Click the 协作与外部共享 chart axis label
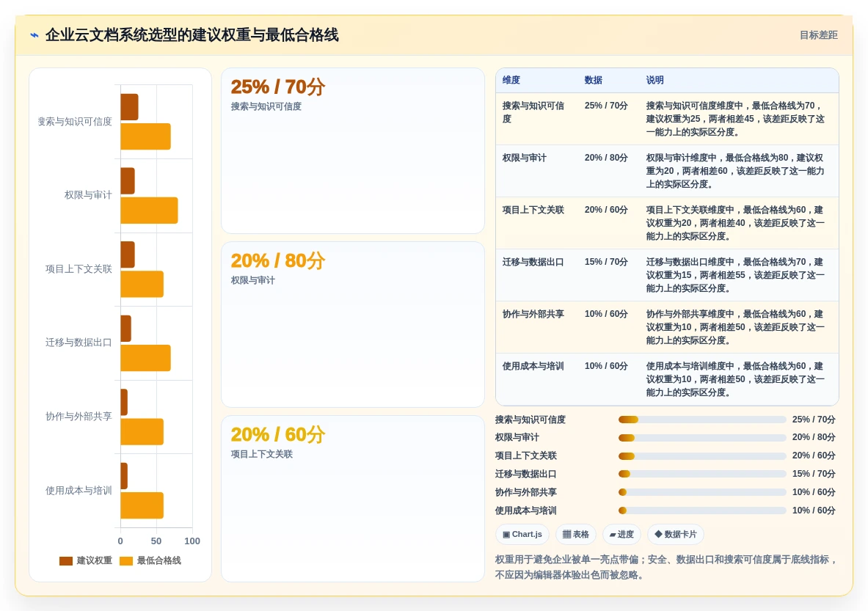 pos(79,416)
